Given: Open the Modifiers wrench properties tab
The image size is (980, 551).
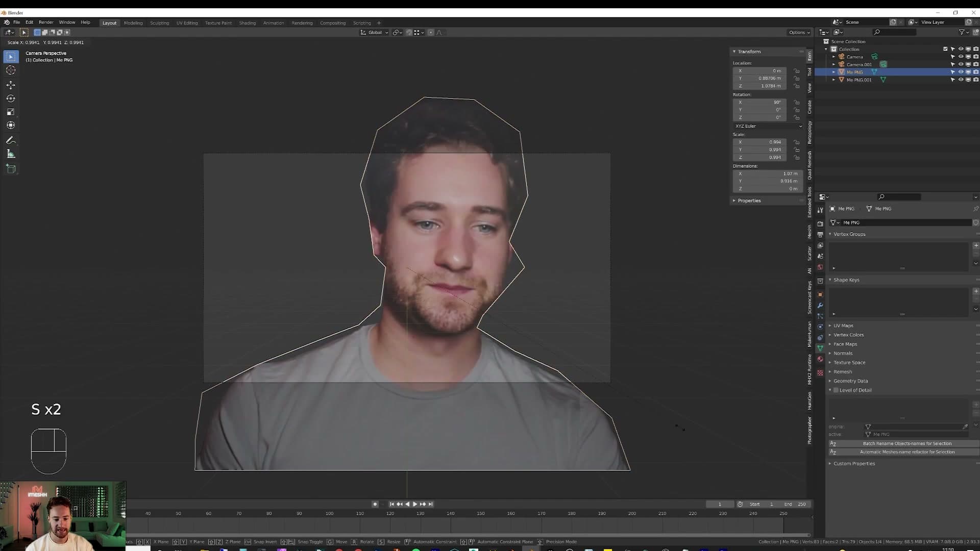Looking at the screenshot, I should [x=820, y=306].
